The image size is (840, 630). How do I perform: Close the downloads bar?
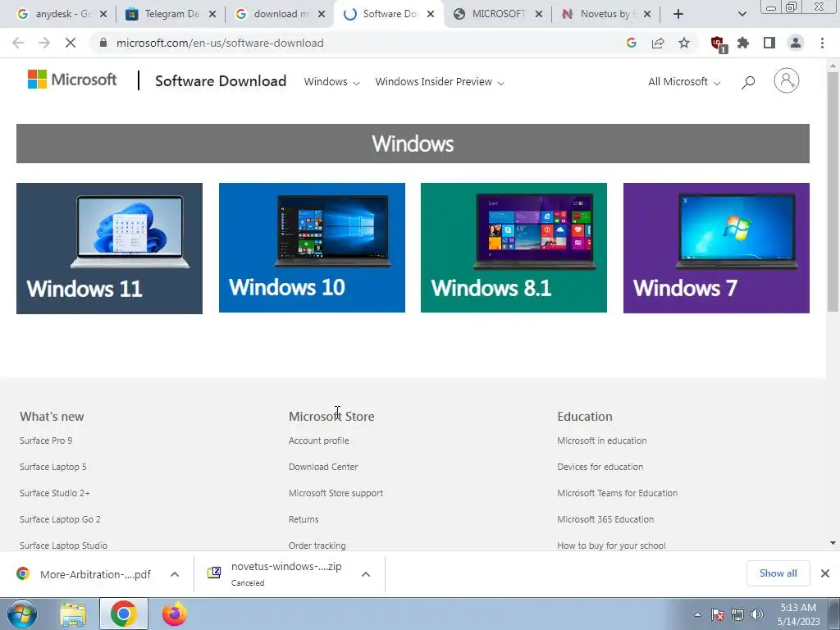click(825, 573)
